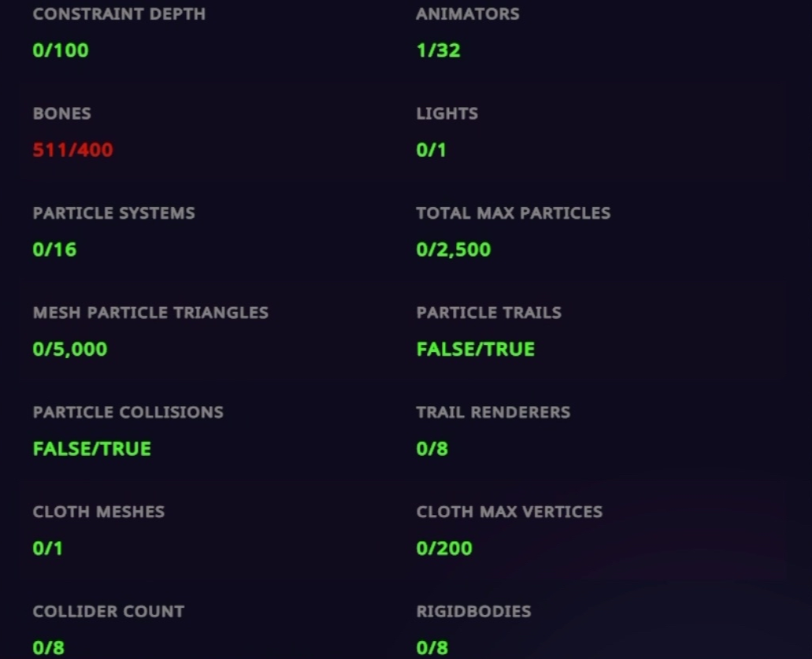Click the Rigidbodies stat label
Screen dimensions: 812x659
tap(473, 612)
